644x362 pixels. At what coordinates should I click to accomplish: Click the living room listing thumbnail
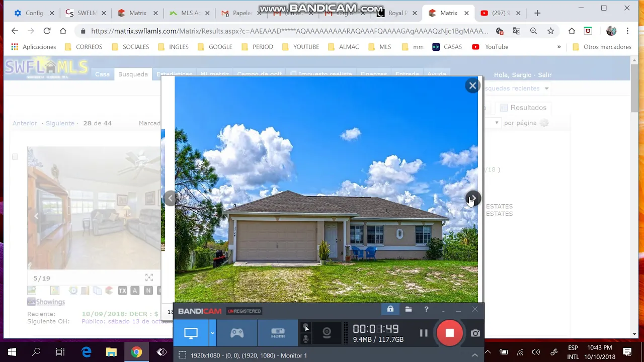[94, 208]
